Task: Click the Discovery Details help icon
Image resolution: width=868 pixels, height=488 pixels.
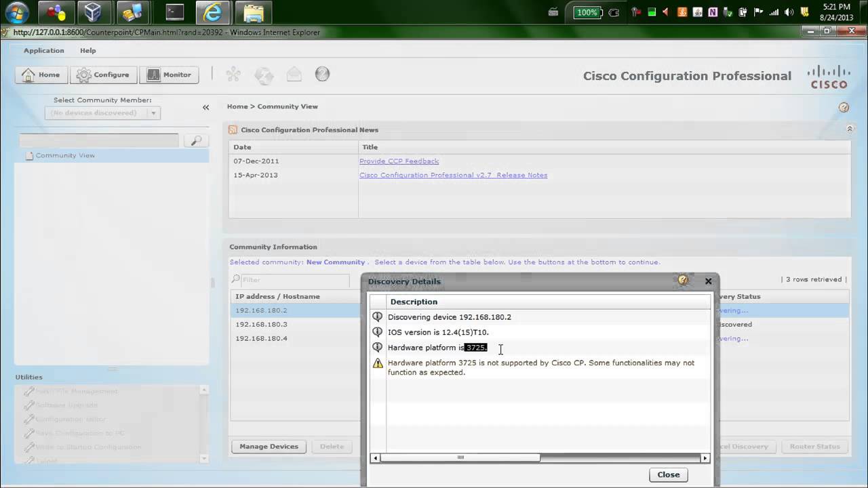Action: tap(683, 281)
